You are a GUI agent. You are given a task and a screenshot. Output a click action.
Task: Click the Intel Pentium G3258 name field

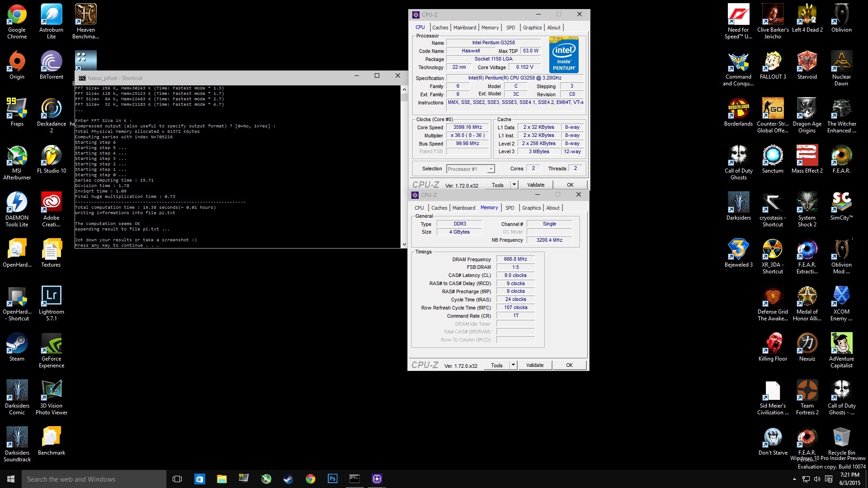493,42
